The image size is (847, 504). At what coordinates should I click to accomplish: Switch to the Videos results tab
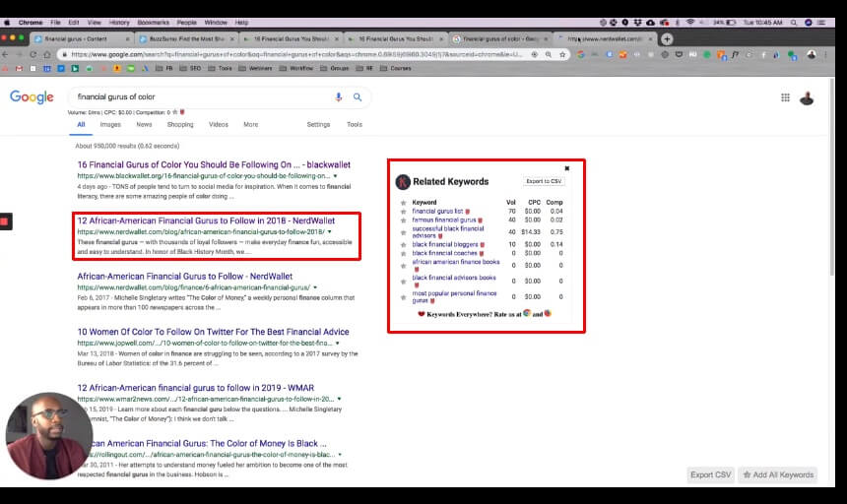coord(219,125)
